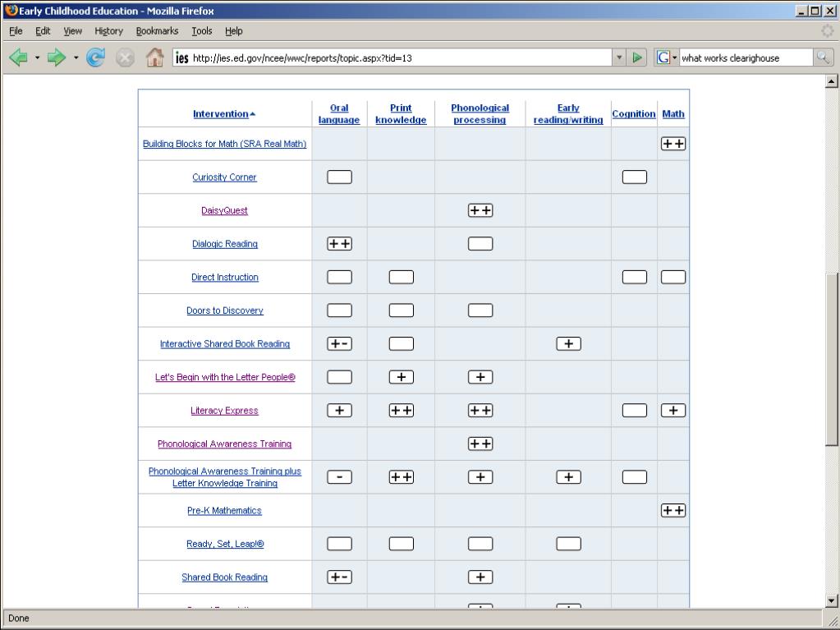Open the View menu
Viewport: 840px width, 630px height.
click(72, 31)
